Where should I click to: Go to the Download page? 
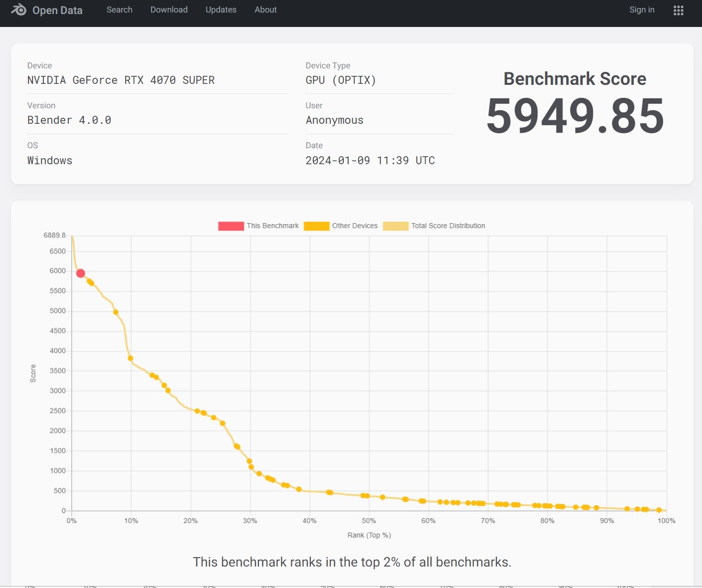tap(169, 9)
